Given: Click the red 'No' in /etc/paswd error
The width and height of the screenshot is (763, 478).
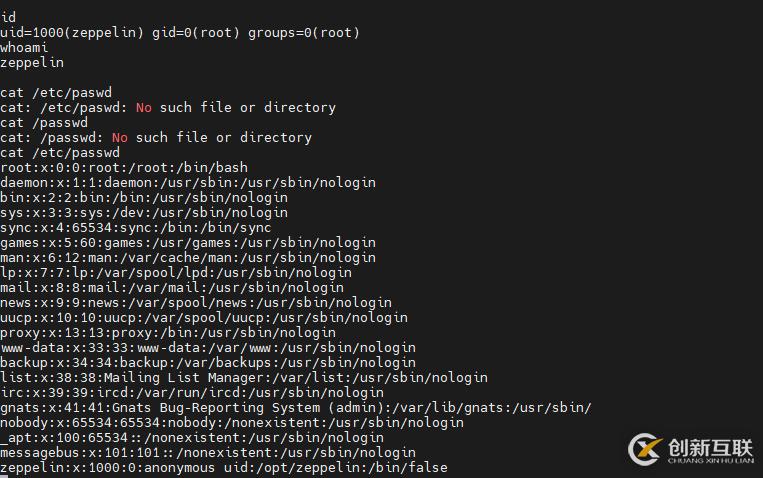Looking at the screenshot, I should coord(144,108).
